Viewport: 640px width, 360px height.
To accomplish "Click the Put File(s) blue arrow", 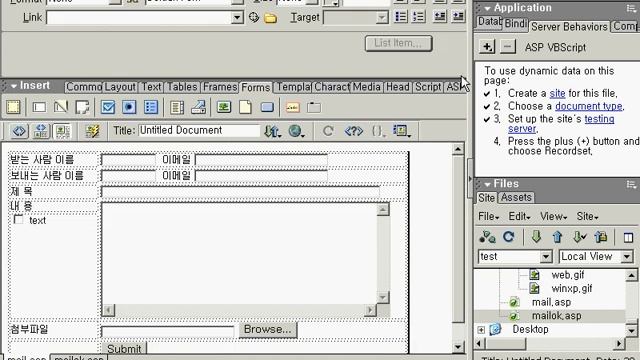I will pyautogui.click(x=558, y=237).
